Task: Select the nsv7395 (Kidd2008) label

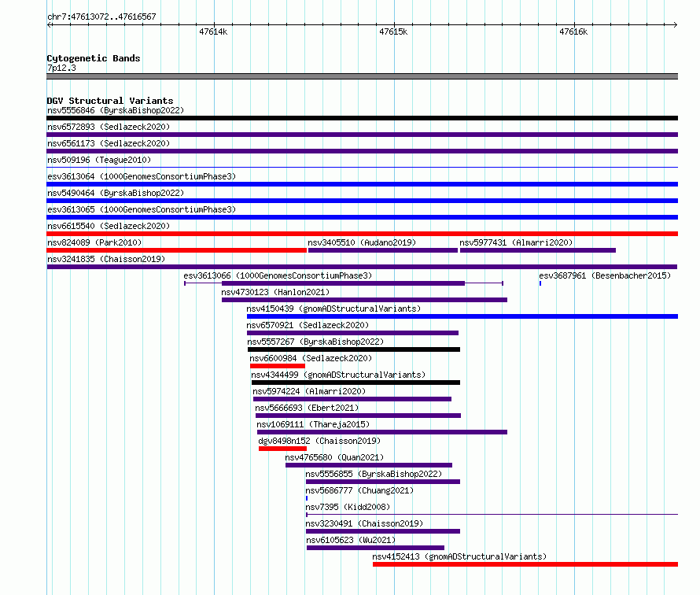Action: [x=348, y=507]
